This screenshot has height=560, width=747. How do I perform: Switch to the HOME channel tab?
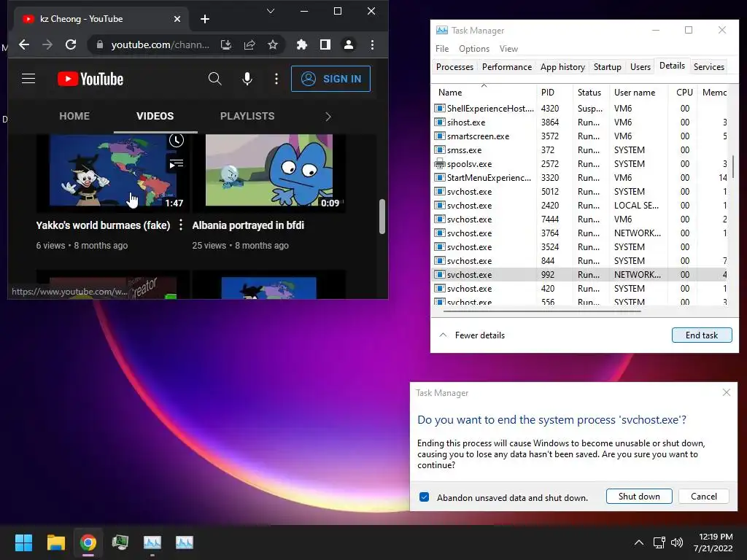pos(74,116)
